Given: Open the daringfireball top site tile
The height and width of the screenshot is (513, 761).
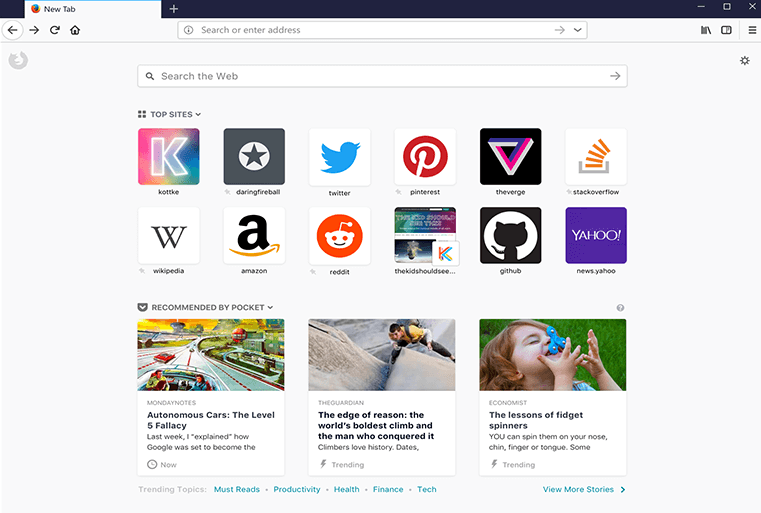Looking at the screenshot, I should tap(254, 157).
